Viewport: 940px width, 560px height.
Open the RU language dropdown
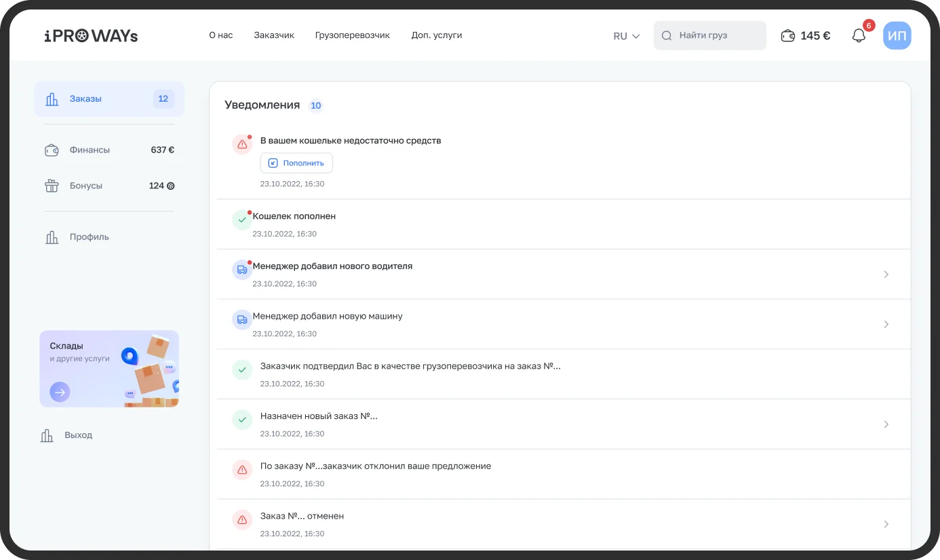[x=626, y=36]
